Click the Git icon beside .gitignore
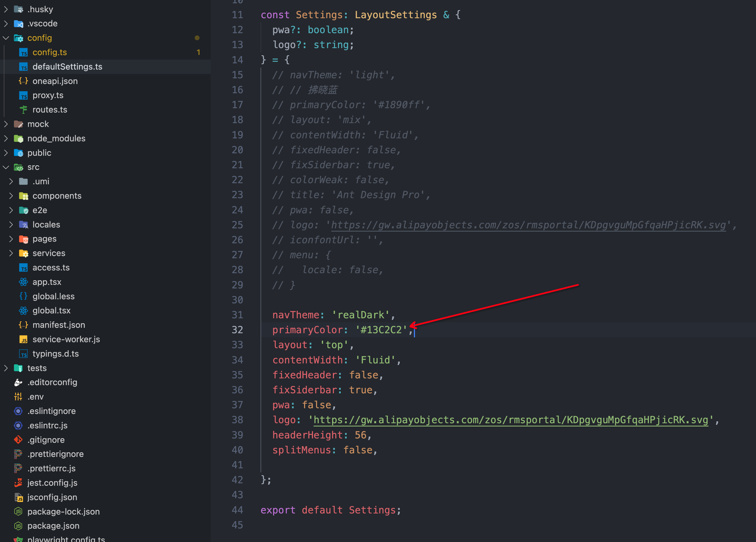 [x=18, y=440]
